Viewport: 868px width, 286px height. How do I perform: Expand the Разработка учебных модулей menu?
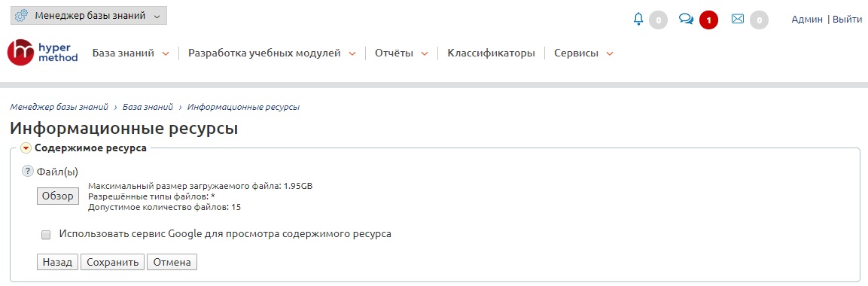click(272, 53)
